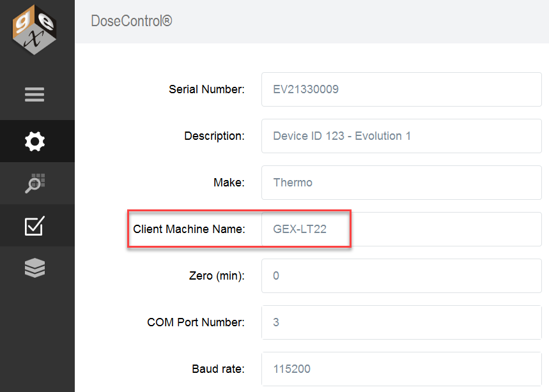Select the settings gear icon

pos(35,141)
